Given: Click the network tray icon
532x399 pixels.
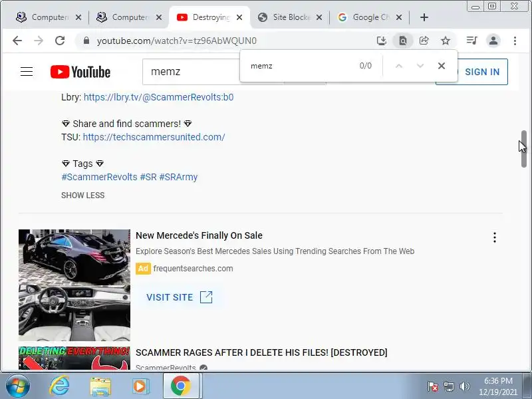Looking at the screenshot, I should click(x=448, y=386).
